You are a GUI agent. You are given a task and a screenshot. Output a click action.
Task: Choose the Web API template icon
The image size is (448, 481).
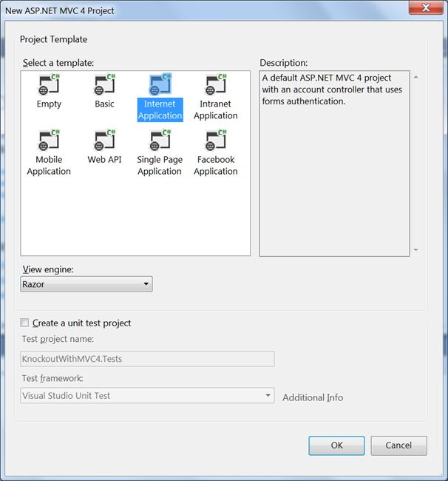click(x=104, y=141)
